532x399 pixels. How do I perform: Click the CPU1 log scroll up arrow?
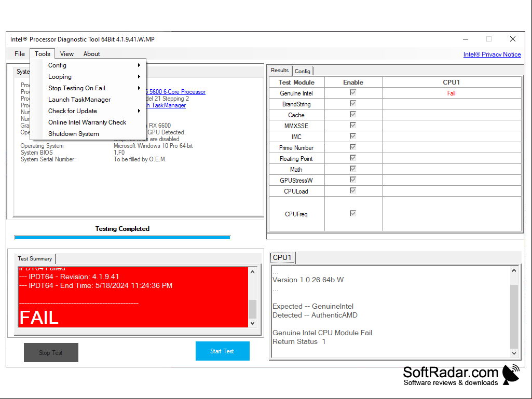(514, 271)
